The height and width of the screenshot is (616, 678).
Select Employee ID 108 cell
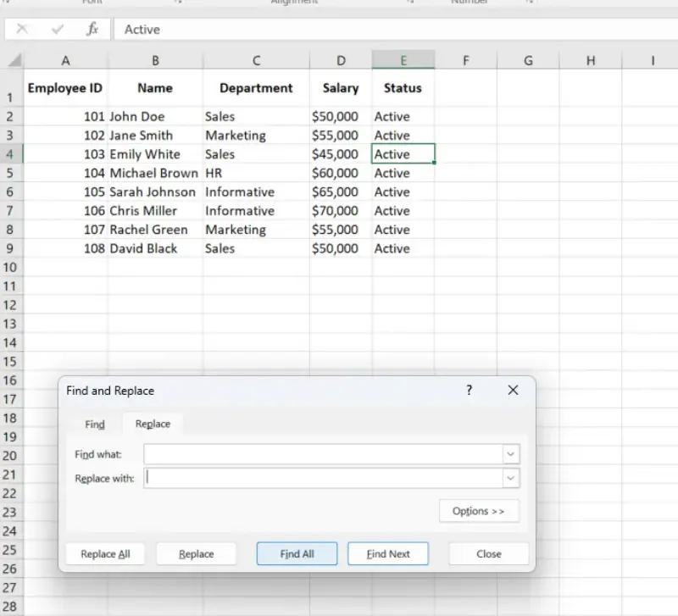65,248
